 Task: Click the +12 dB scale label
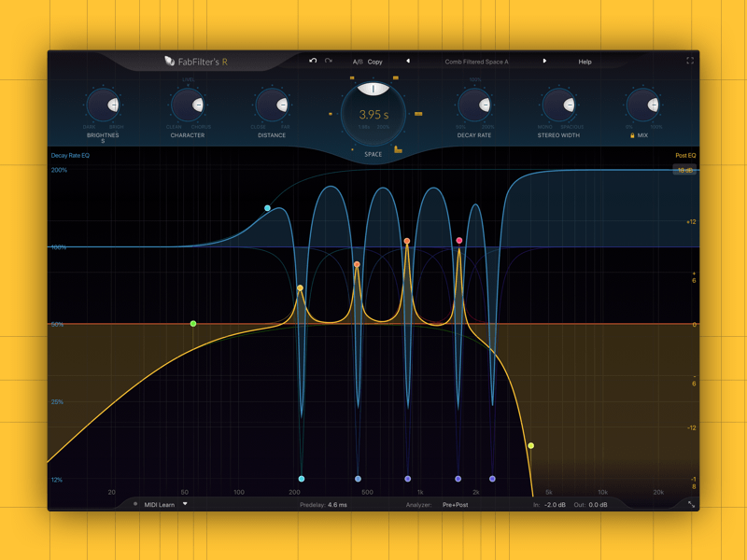(x=691, y=222)
